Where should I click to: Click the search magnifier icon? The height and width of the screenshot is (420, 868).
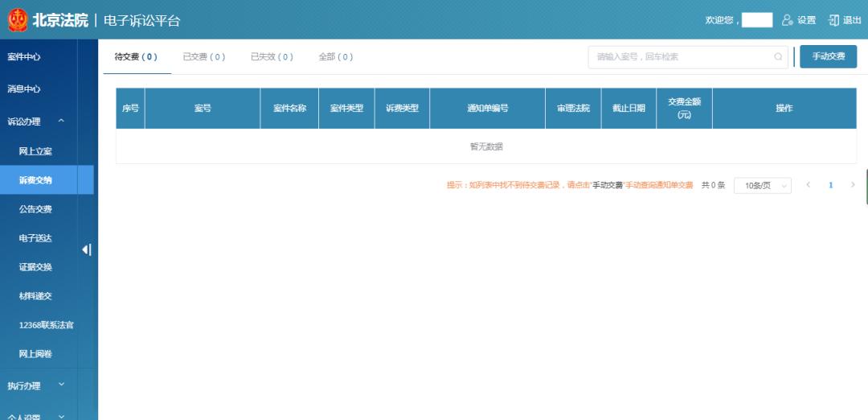[x=778, y=57]
